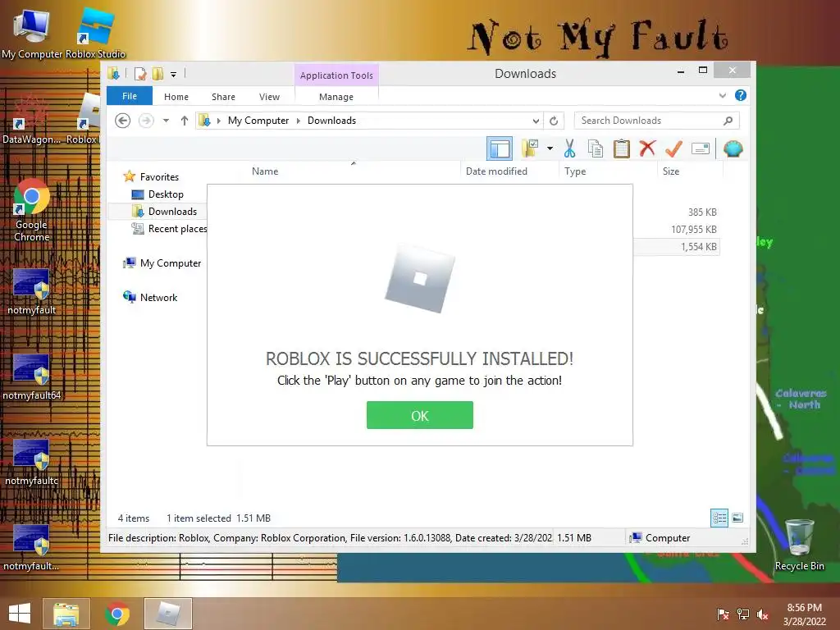Viewport: 840px width, 630px height.
Task: Click the Paste clipboard icon
Action: tap(622, 148)
